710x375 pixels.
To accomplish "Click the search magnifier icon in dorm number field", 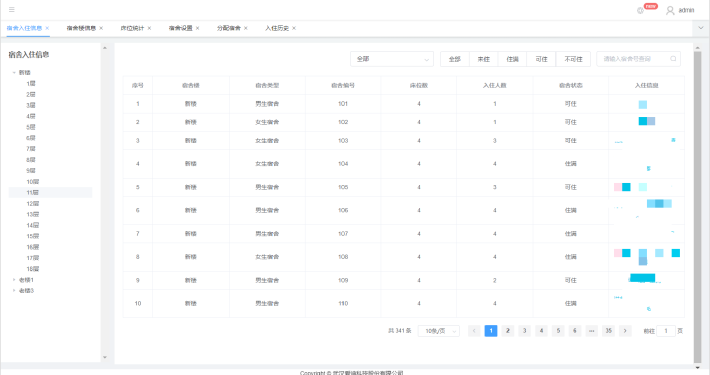I will tap(673, 59).
